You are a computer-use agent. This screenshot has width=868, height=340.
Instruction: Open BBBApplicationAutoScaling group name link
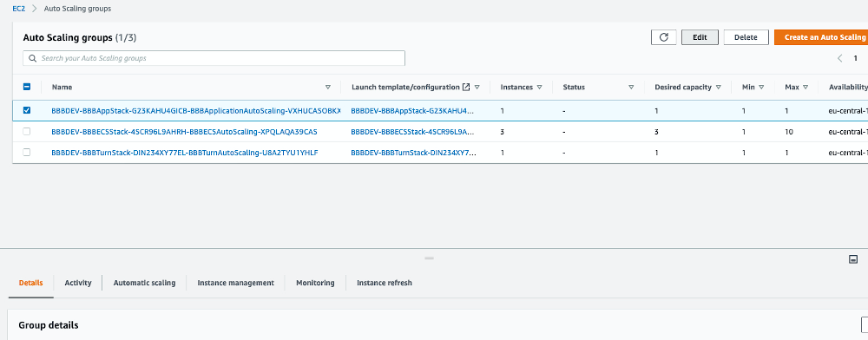(196, 110)
